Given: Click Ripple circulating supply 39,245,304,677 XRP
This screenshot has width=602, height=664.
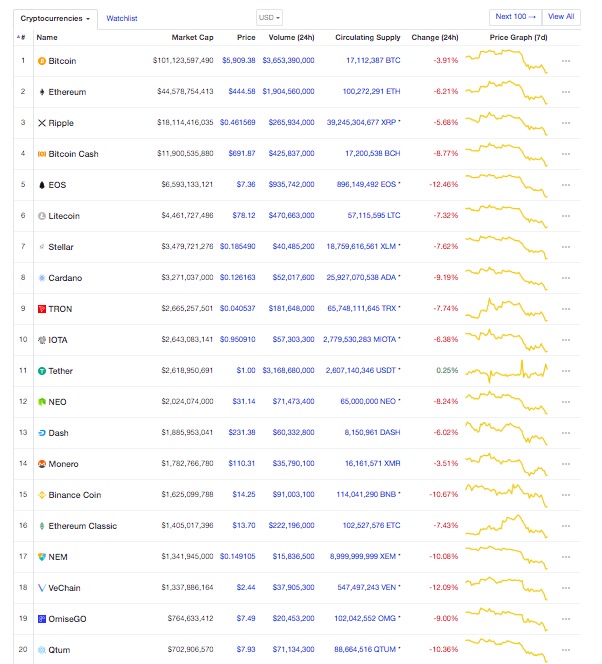Looking at the screenshot, I should (x=361, y=122).
